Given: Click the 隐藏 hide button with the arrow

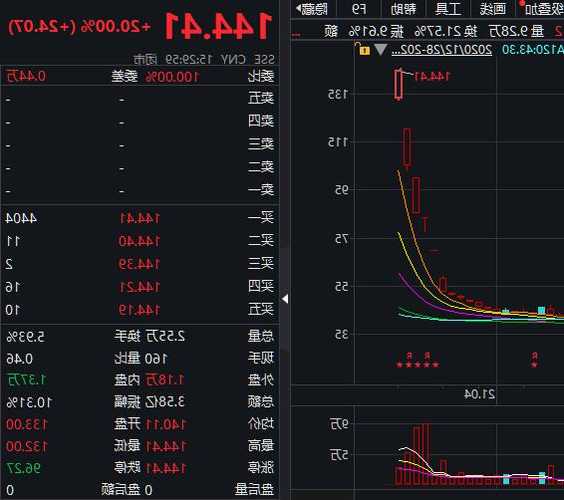Looking at the screenshot, I should (312, 9).
